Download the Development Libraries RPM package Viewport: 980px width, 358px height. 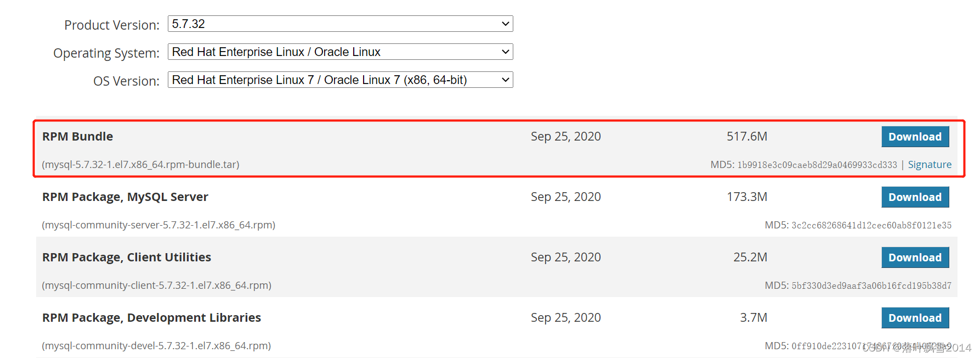point(915,318)
